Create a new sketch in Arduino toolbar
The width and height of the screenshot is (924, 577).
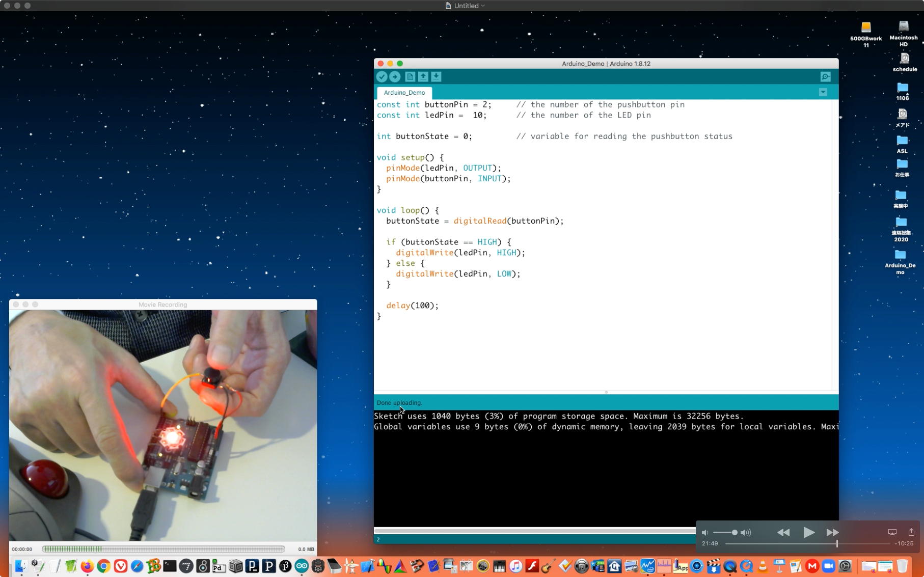click(x=410, y=76)
